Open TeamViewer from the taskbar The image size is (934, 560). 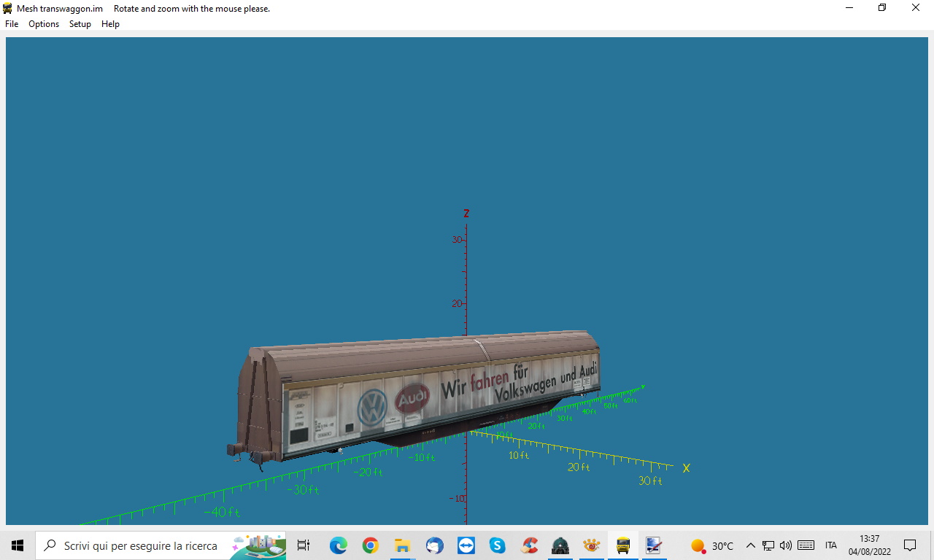[x=466, y=545]
